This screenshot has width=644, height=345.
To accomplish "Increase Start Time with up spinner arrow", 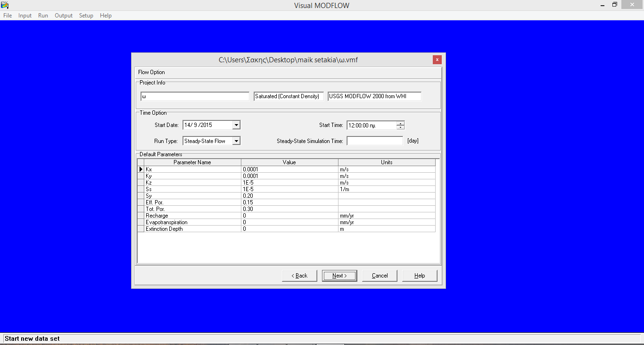I will click(400, 123).
